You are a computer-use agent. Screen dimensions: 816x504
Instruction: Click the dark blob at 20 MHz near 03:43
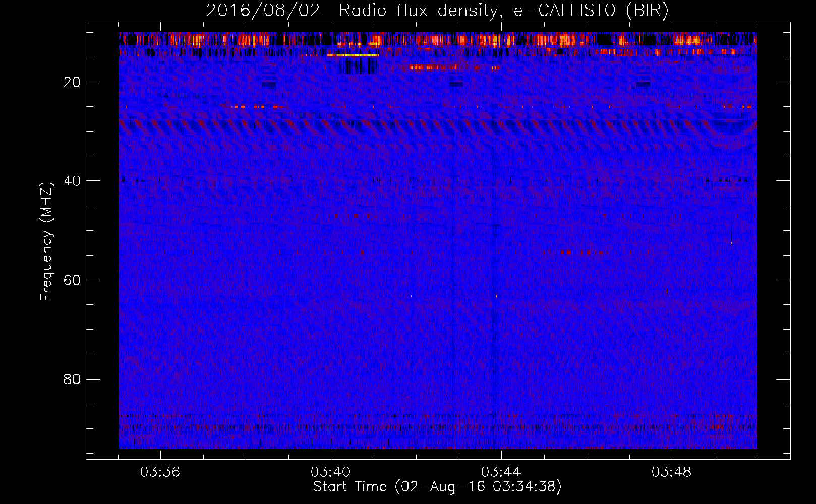click(x=456, y=82)
